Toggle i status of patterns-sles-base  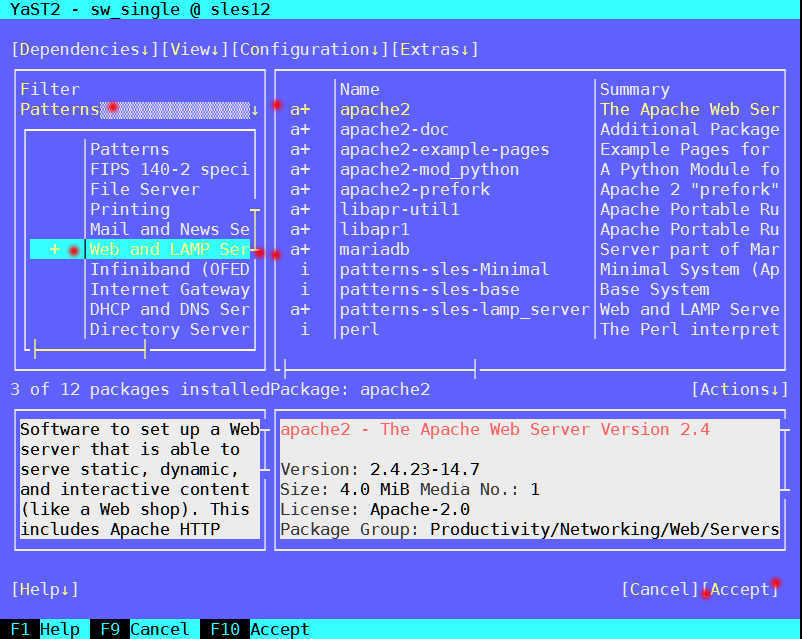tap(305, 289)
